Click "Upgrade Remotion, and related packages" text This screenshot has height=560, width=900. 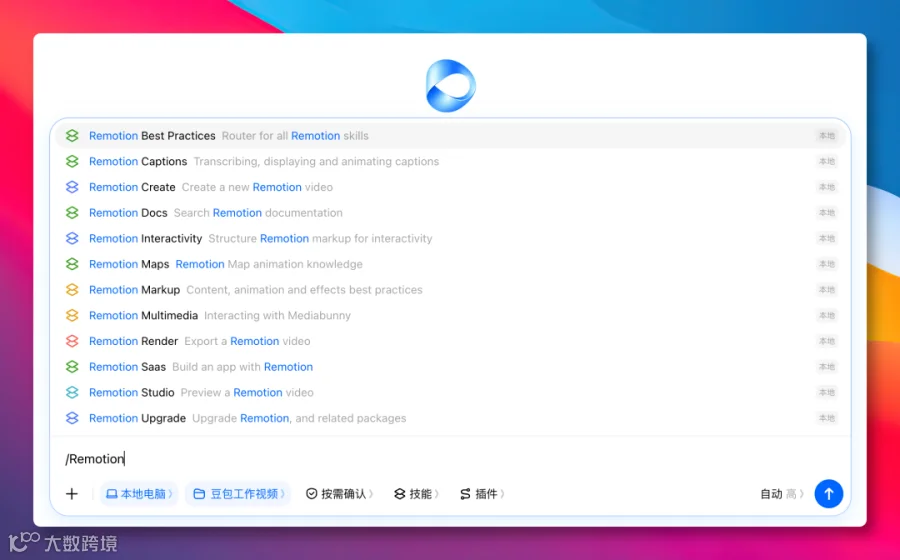pyautogui.click(x=299, y=418)
